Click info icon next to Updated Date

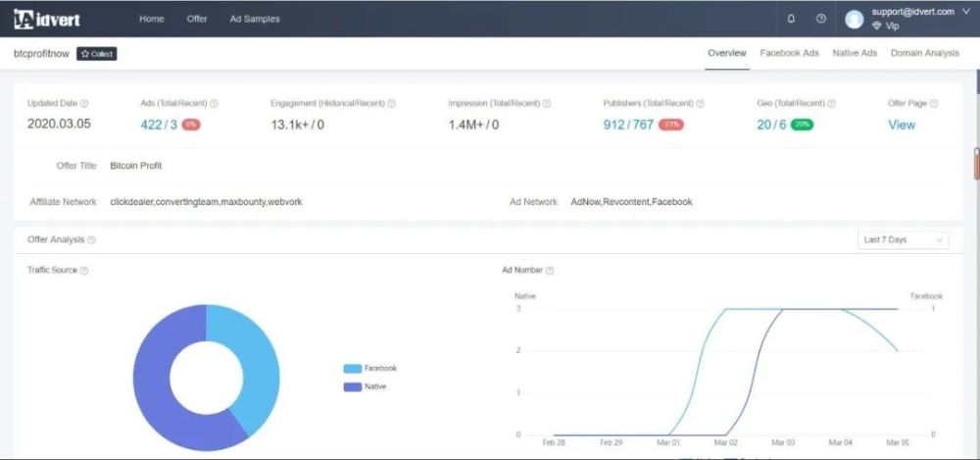coord(84,103)
